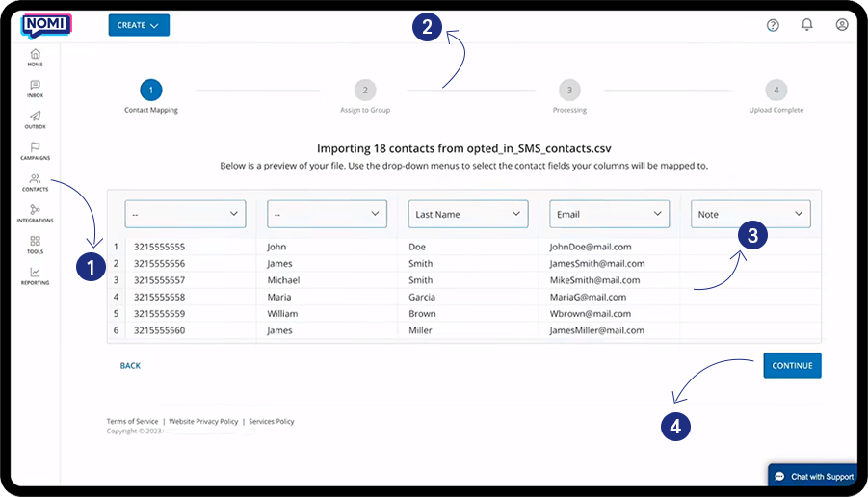The image size is (868, 497).
Task: View Reporting chart icon
Action: click(35, 275)
